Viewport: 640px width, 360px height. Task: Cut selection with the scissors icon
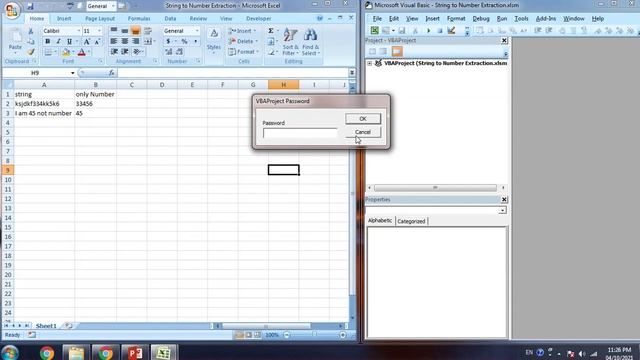pyautogui.click(x=31, y=31)
